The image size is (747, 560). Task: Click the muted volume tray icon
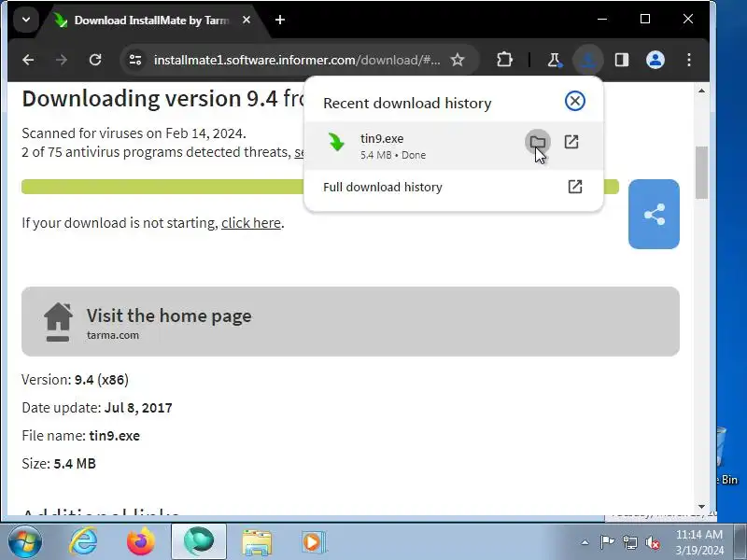coord(653,542)
